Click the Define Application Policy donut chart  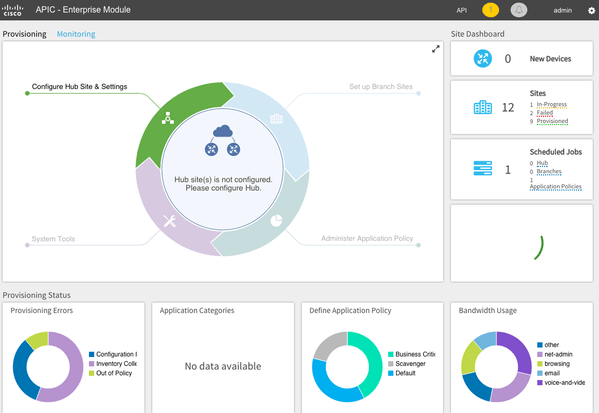tap(347, 367)
